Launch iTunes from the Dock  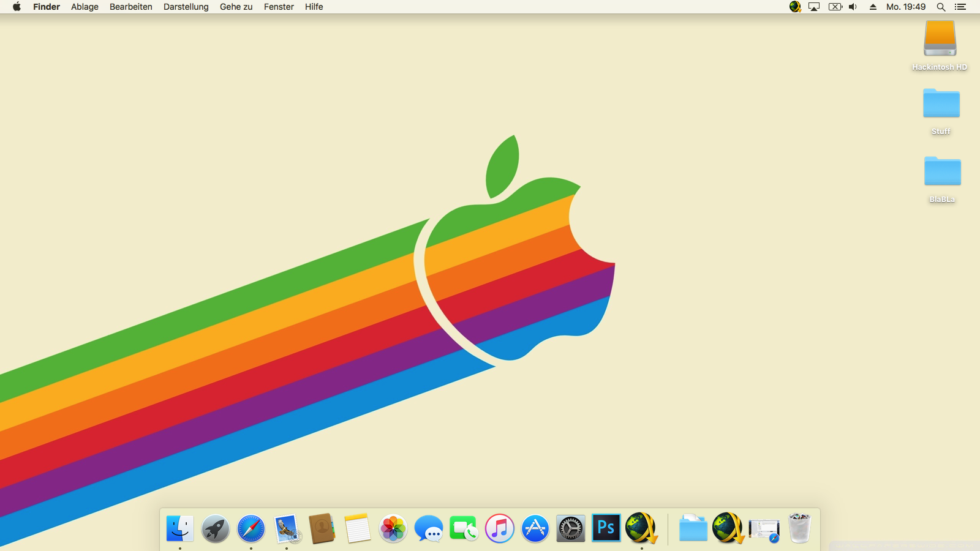point(500,528)
